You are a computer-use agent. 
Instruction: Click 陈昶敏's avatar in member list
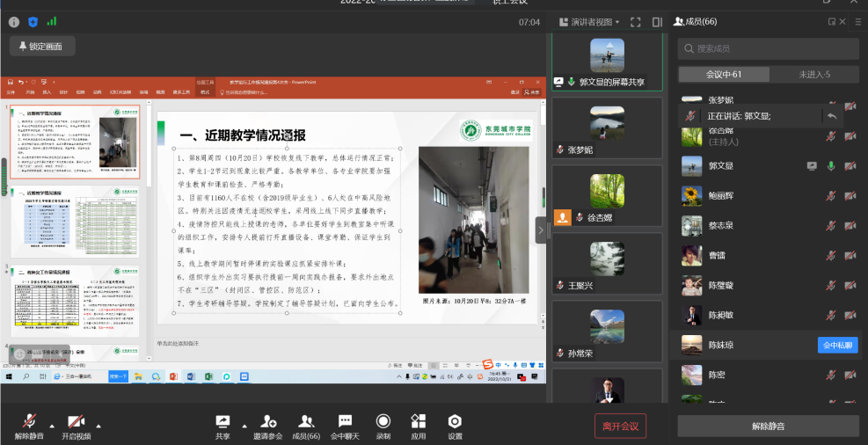(691, 316)
